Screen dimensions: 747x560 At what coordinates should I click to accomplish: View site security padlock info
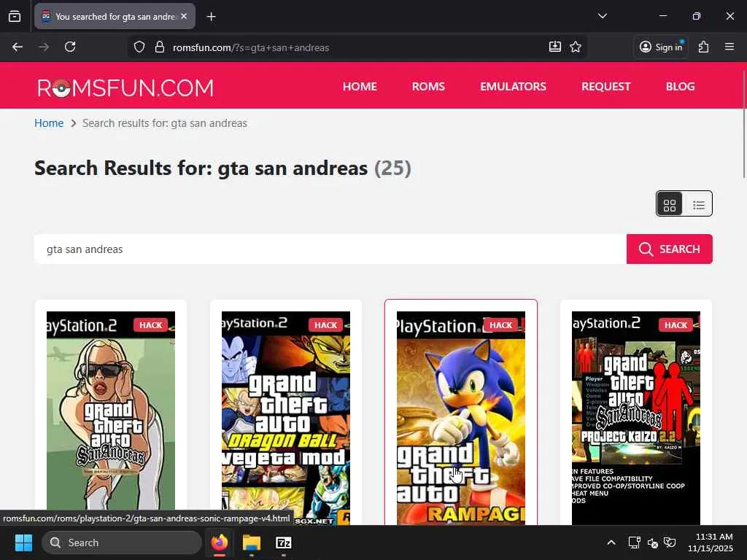(160, 47)
